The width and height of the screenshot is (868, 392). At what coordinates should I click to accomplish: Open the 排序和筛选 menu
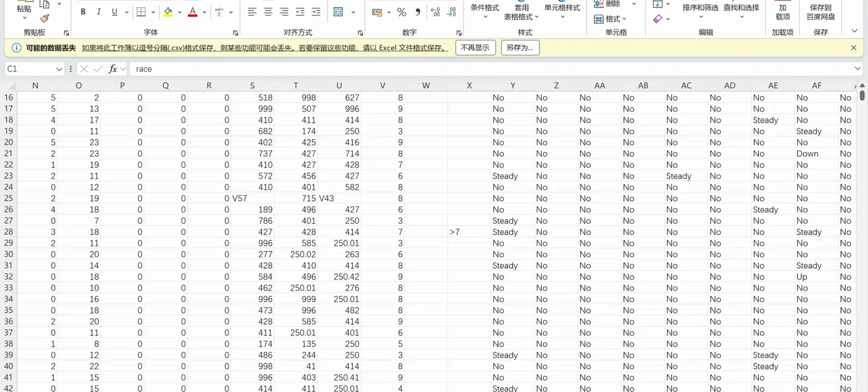[x=700, y=11]
